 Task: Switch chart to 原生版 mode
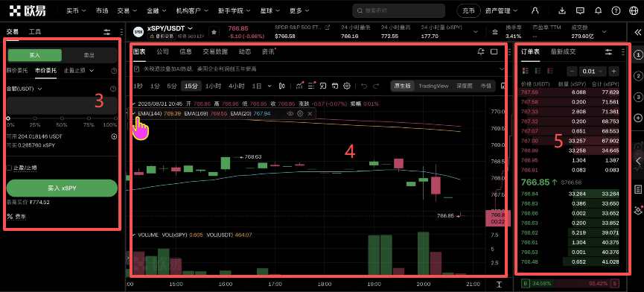coord(402,86)
